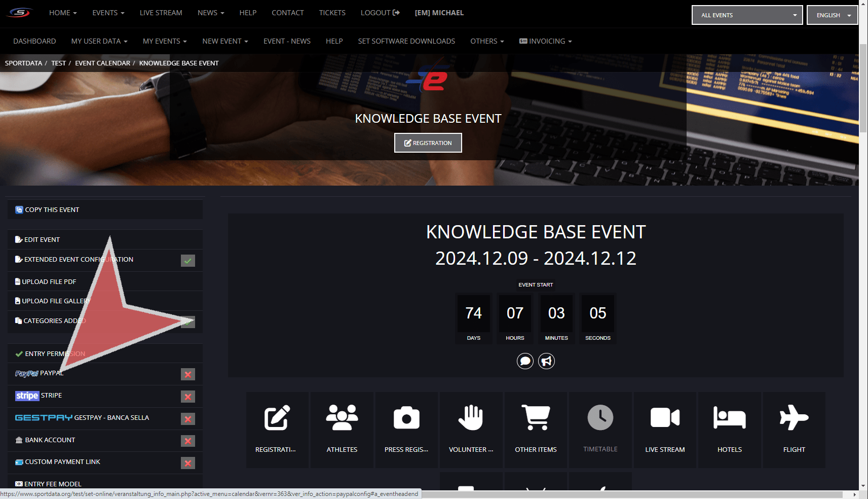Select Set Software Downloads menu item
Image resolution: width=868 pixels, height=499 pixels.
406,41
